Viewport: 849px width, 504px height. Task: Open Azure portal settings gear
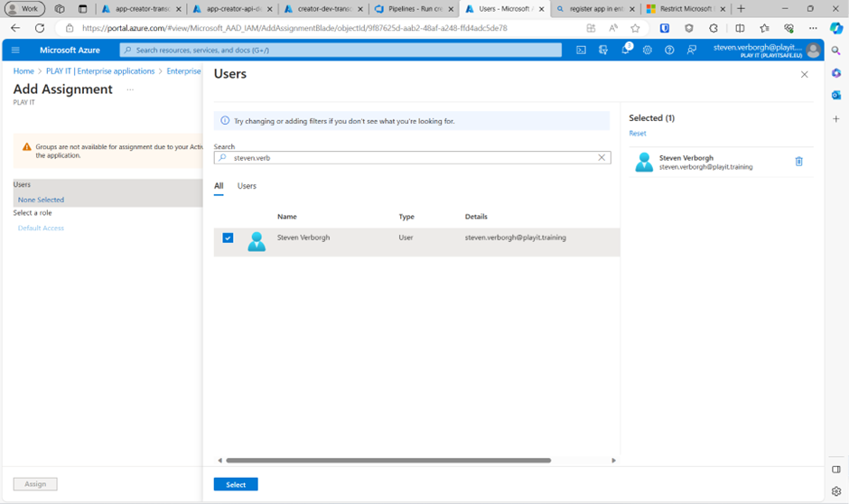coord(648,51)
